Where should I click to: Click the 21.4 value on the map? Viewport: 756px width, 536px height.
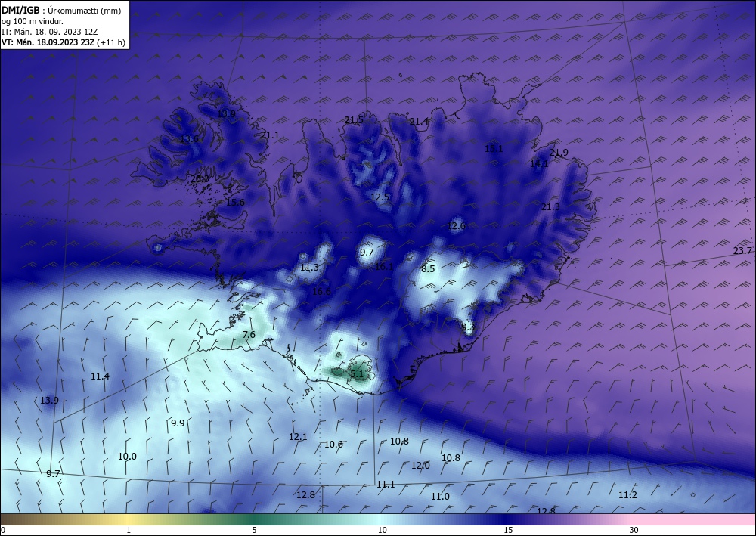click(419, 122)
